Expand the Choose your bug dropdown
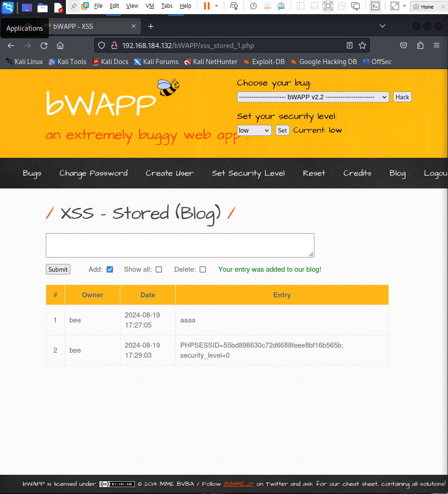Image resolution: width=448 pixels, height=494 pixels. click(313, 97)
